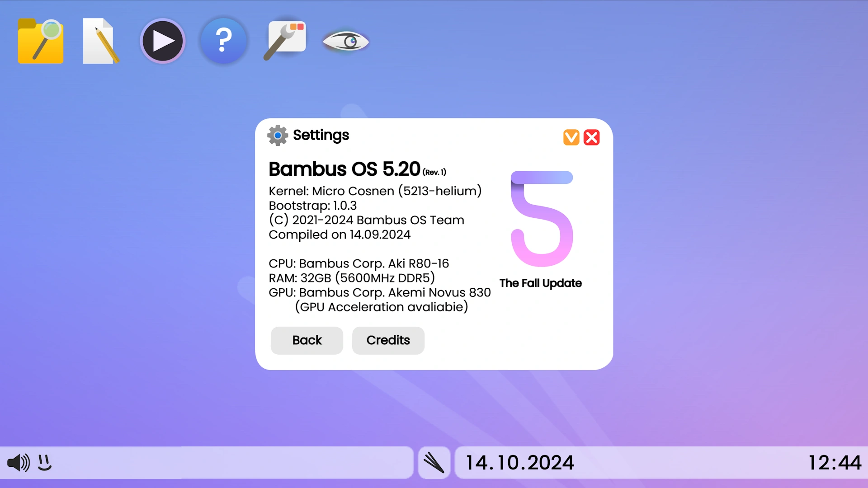868x488 pixels.
Task: Go Back in Settings
Action: 307,340
